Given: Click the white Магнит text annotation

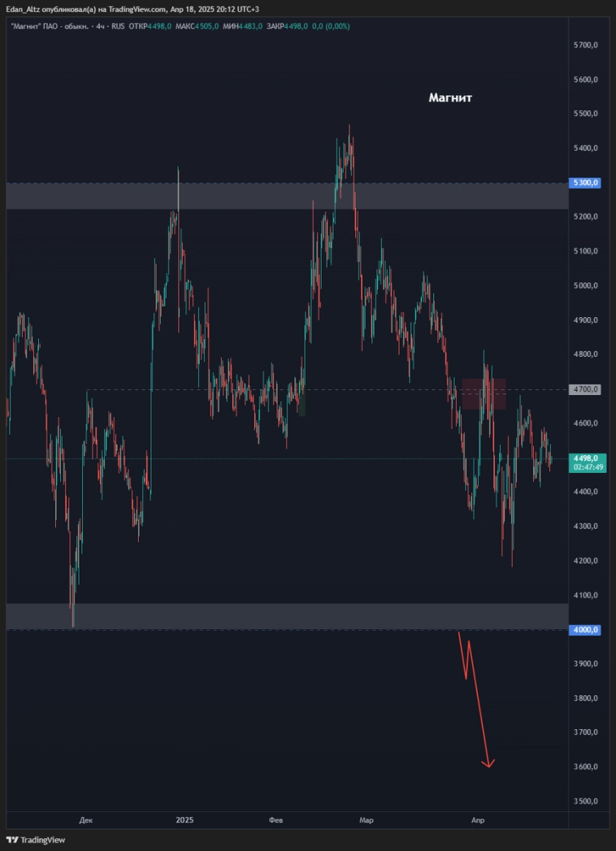Looking at the screenshot, I should (x=450, y=98).
